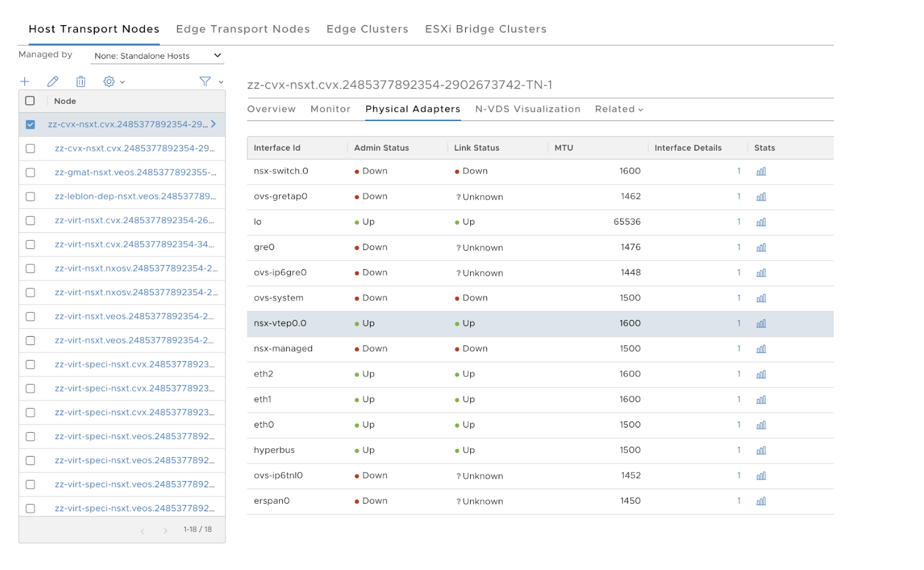
Task: Click the pencil edit icon
Action: pyautogui.click(x=53, y=81)
